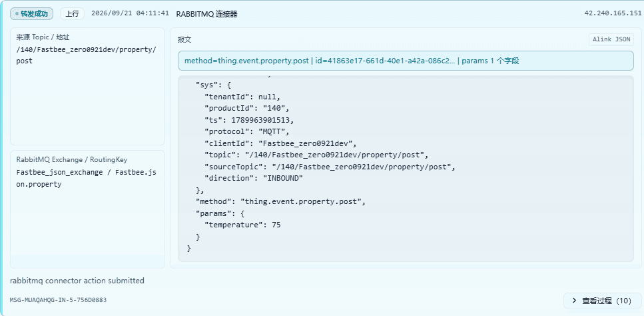Viewport: 644px width, 316px height.
Task: Click the "clientId": "Fastbee_zero0921dev" line
Action: pyautogui.click(x=281, y=143)
